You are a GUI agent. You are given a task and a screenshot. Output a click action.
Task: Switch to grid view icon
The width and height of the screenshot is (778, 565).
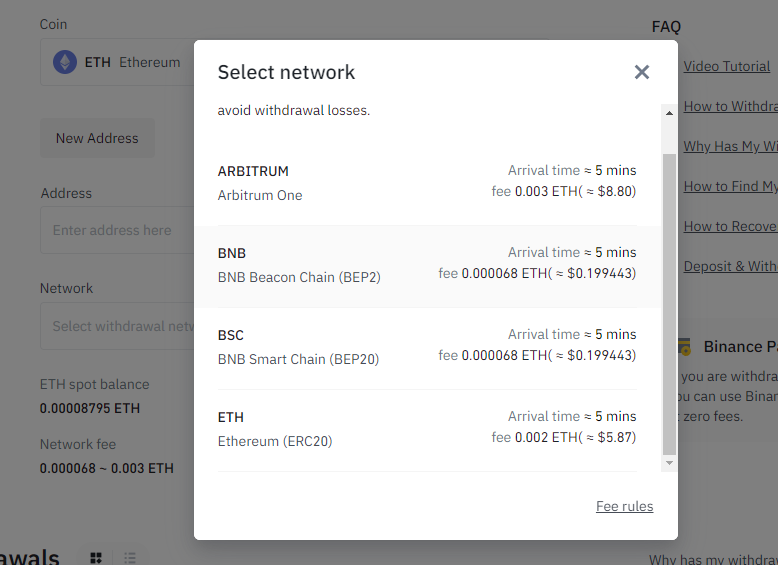click(x=96, y=558)
